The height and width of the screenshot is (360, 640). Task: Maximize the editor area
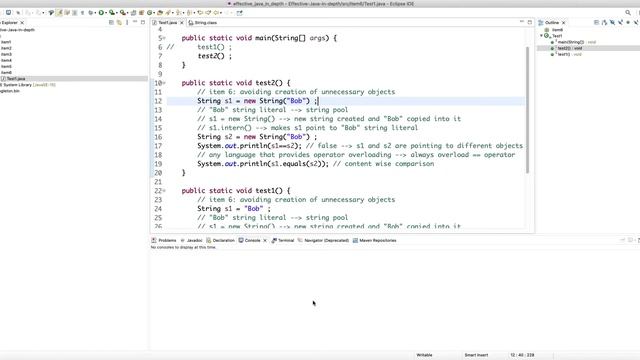(530, 22)
